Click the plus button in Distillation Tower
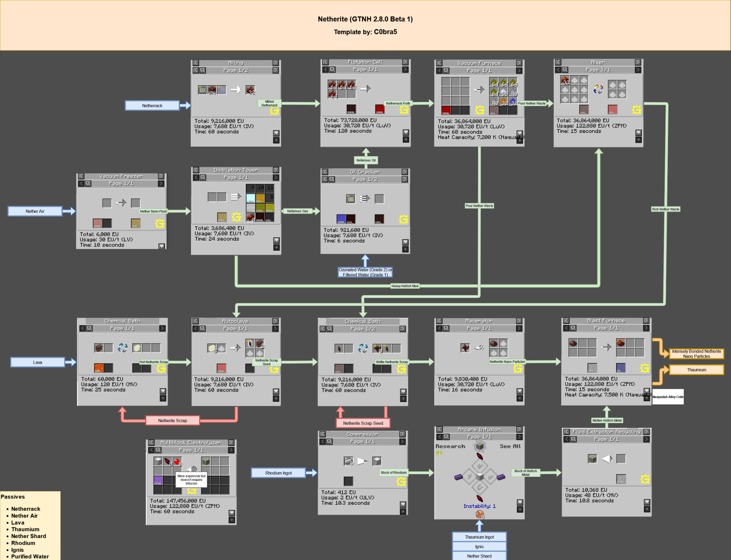Screen dimensions: 731x560 tap(277, 248)
